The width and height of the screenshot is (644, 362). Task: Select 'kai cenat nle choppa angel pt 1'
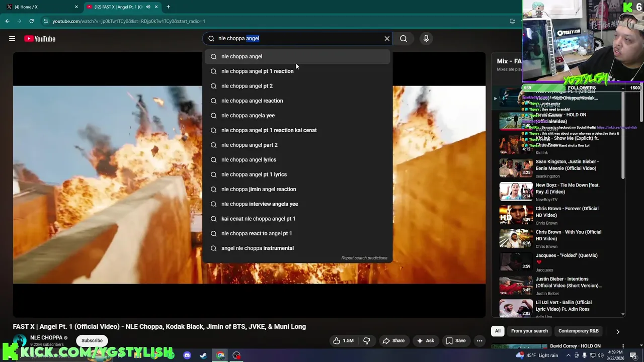pyautogui.click(x=297, y=219)
